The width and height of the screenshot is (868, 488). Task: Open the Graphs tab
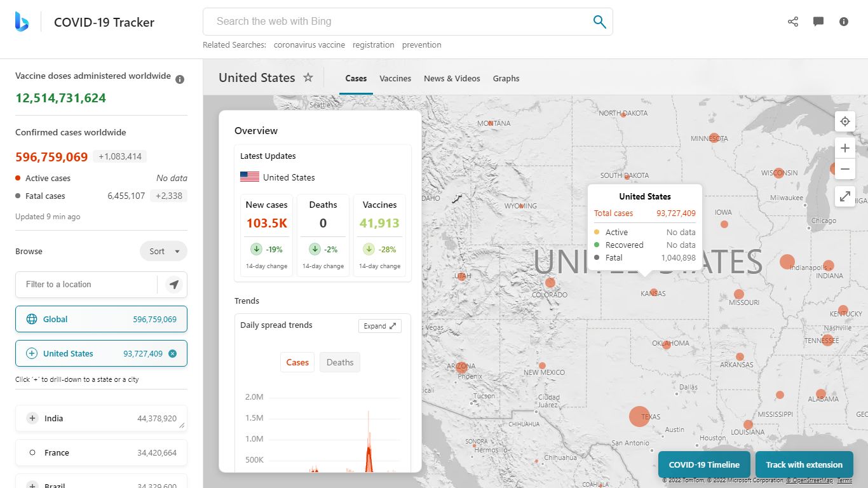(x=506, y=78)
